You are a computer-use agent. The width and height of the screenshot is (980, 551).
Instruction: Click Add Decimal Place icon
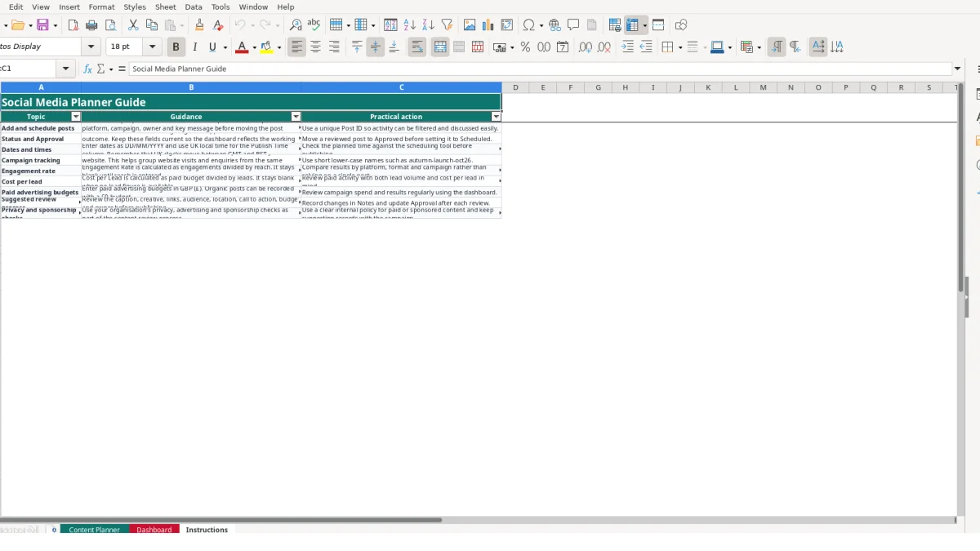point(586,47)
